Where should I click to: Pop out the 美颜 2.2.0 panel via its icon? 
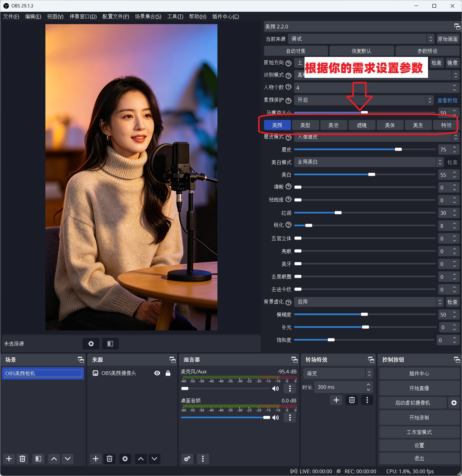[x=457, y=27]
